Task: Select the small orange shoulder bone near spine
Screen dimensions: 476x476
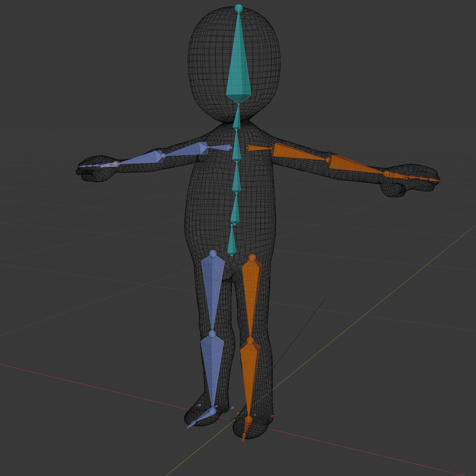Action: point(259,148)
